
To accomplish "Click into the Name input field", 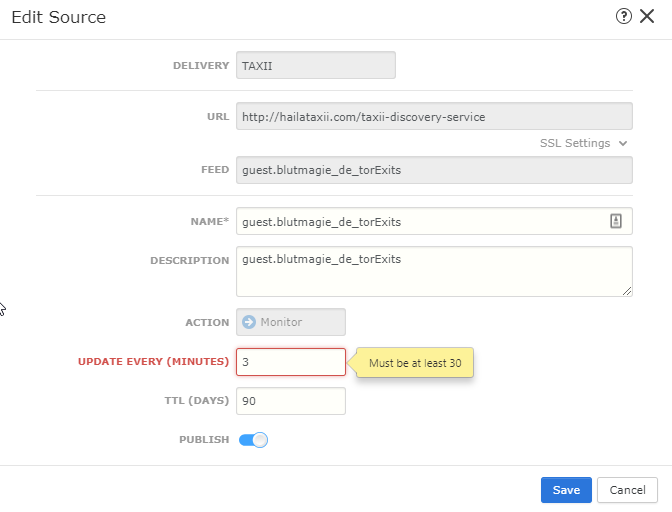I will pyautogui.click(x=434, y=221).
